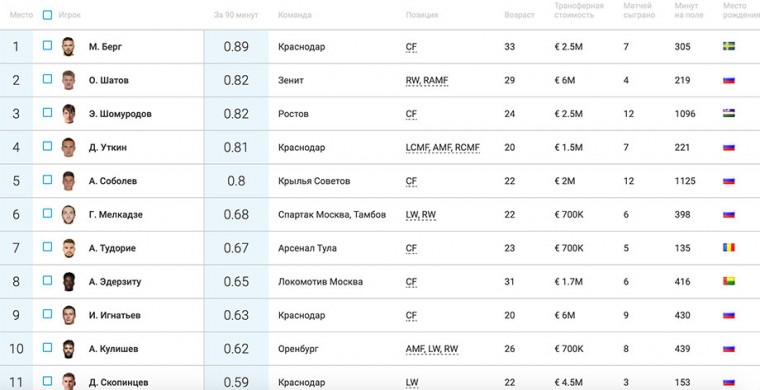The height and width of the screenshot is (390, 760).
Task: Sort table by Возраст header
Action: click(x=519, y=15)
